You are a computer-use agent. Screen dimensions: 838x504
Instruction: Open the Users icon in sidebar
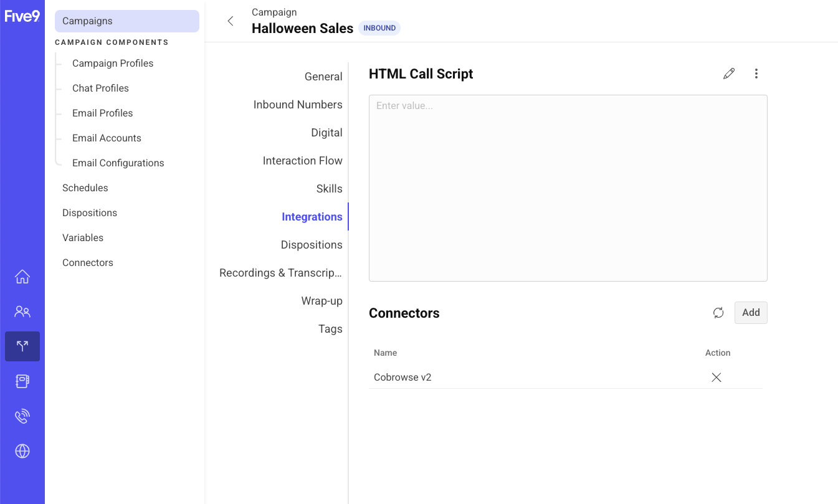(22, 311)
